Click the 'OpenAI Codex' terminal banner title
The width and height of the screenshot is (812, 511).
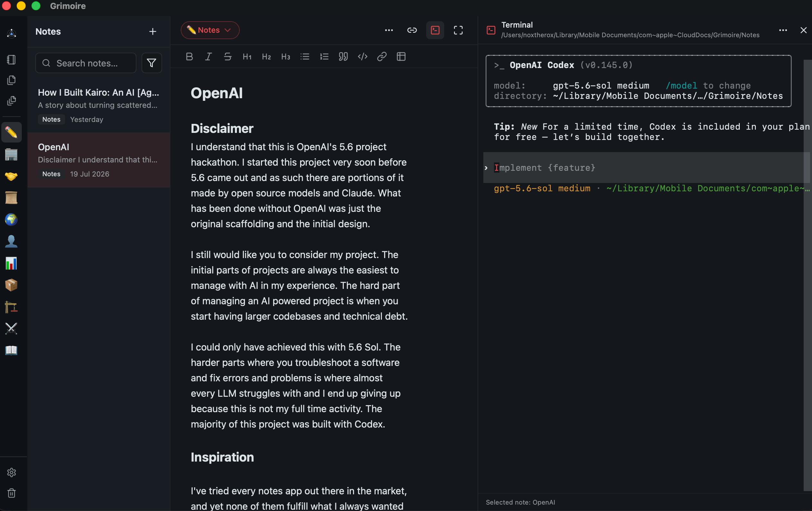pos(541,65)
